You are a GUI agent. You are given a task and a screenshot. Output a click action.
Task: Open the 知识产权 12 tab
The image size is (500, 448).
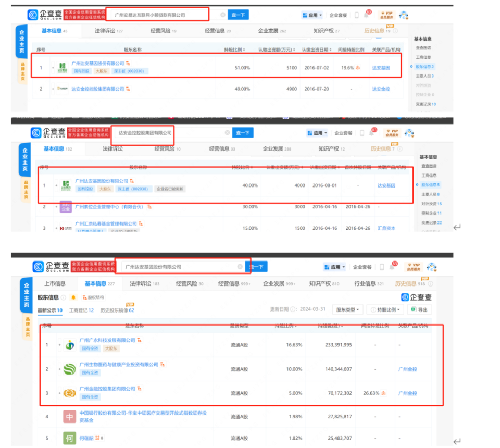click(x=332, y=148)
